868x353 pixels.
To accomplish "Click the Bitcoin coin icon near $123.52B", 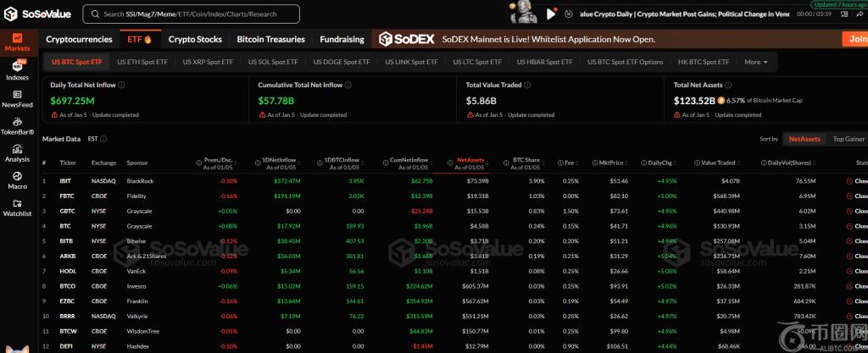I will [x=721, y=101].
